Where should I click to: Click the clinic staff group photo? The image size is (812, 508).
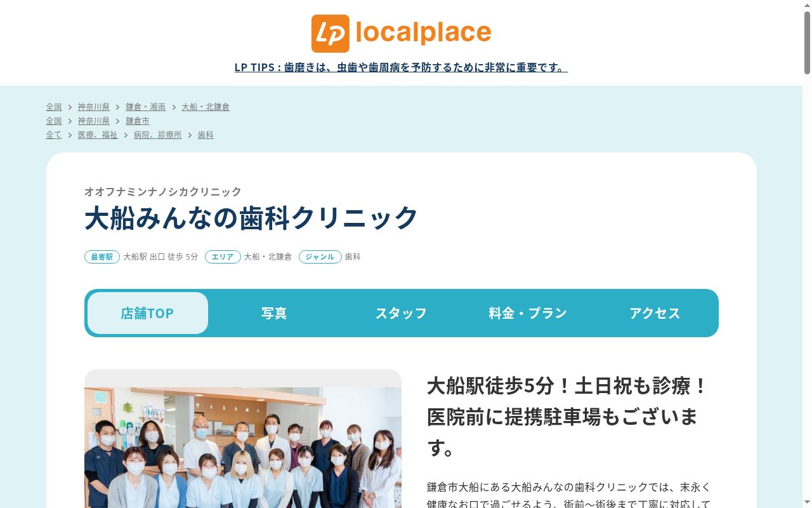pos(243,448)
